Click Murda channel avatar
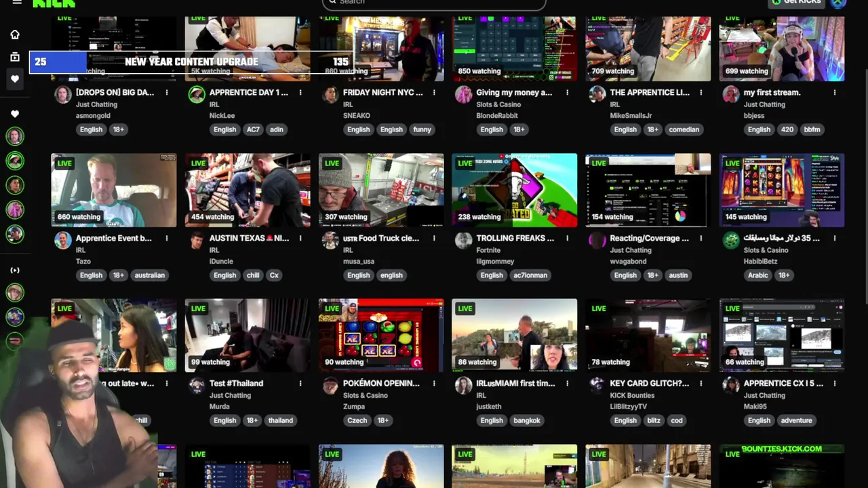 point(197,385)
